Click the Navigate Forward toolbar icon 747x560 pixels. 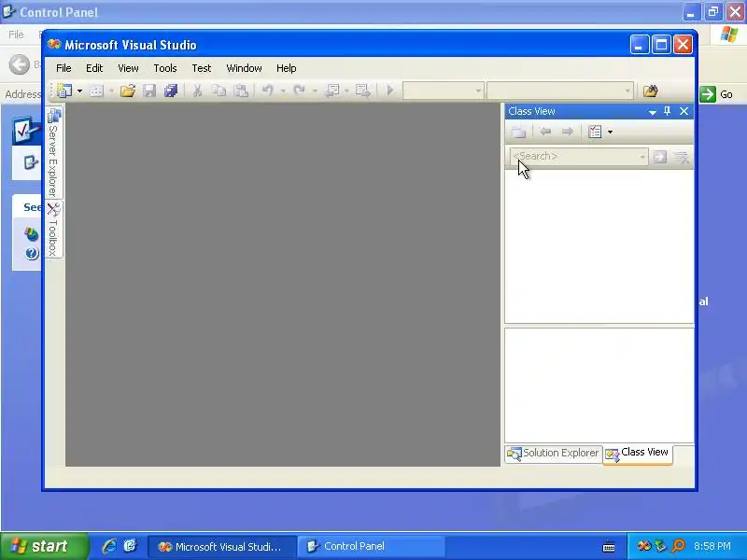click(363, 91)
